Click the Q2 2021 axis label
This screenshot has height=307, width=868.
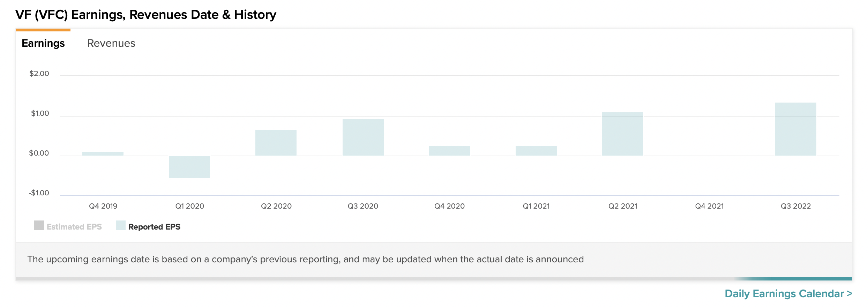(623, 206)
